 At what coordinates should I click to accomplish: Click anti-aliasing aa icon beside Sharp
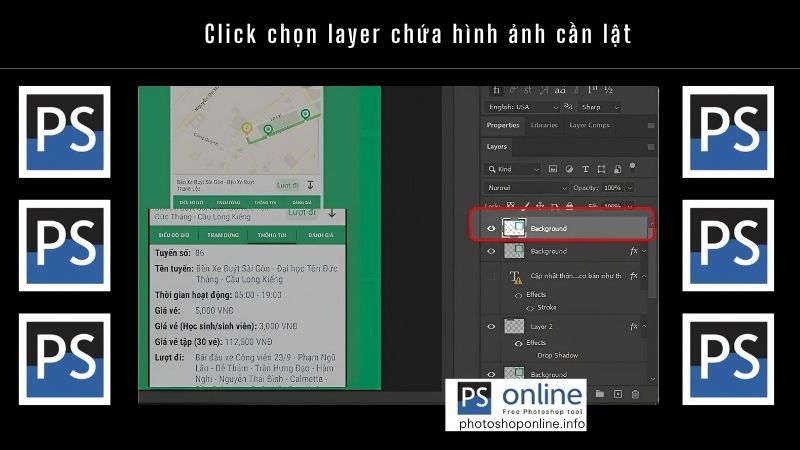(x=568, y=107)
